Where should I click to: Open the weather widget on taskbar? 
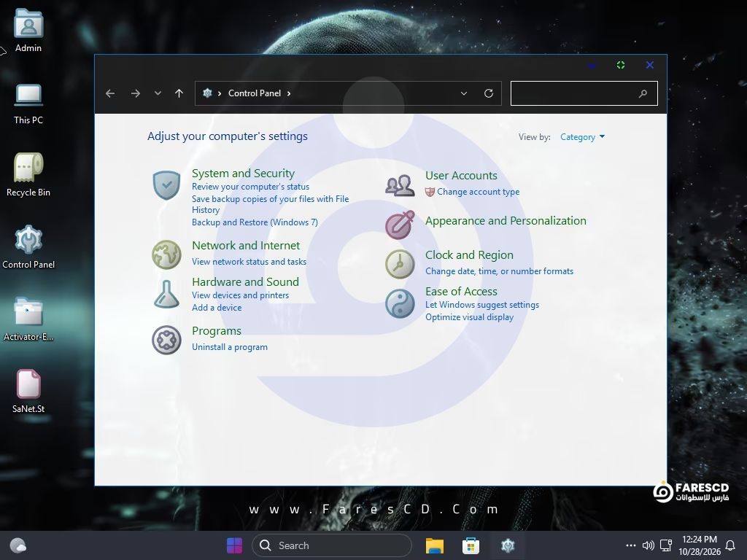(18, 545)
